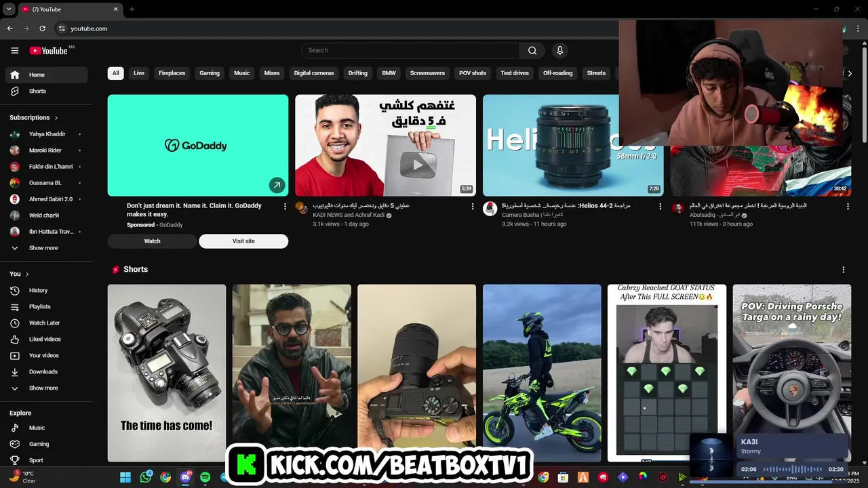Open Downloads in sidebar
The height and width of the screenshot is (488, 868).
click(x=46, y=371)
